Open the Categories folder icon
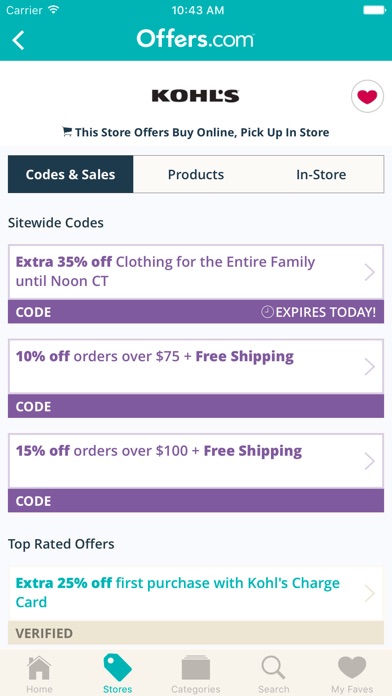The width and height of the screenshot is (392, 696). pyautogui.click(x=196, y=668)
